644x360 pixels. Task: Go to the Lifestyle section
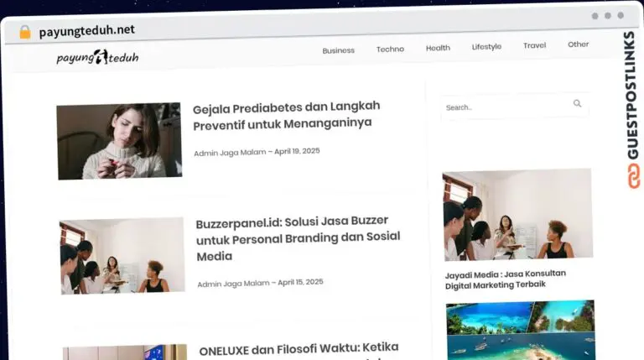(x=486, y=47)
